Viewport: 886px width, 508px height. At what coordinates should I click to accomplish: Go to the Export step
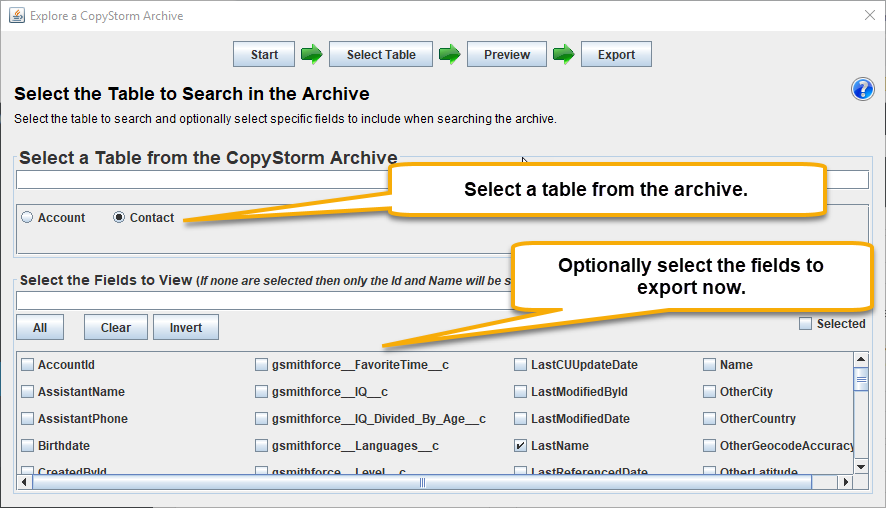point(616,54)
